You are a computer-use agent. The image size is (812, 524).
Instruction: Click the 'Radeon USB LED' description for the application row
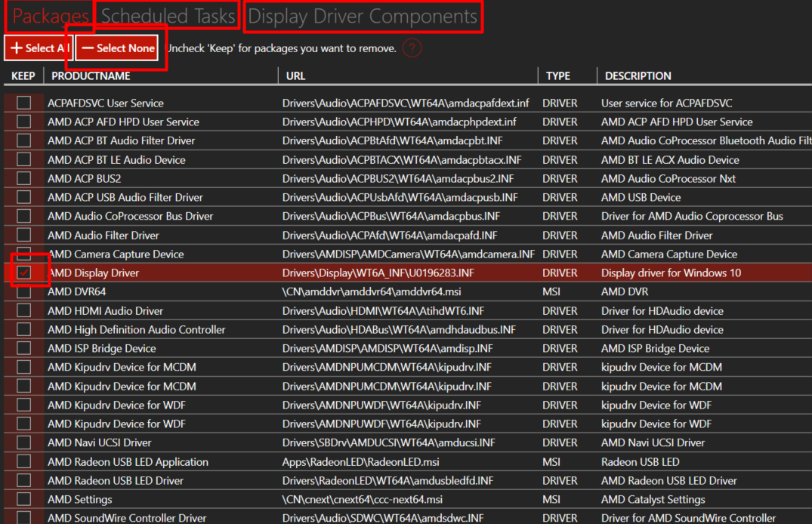pos(640,462)
